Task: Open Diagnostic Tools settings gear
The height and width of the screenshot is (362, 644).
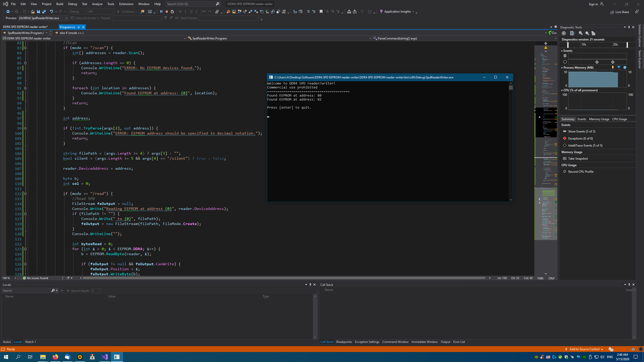Action: pyautogui.click(x=563, y=33)
